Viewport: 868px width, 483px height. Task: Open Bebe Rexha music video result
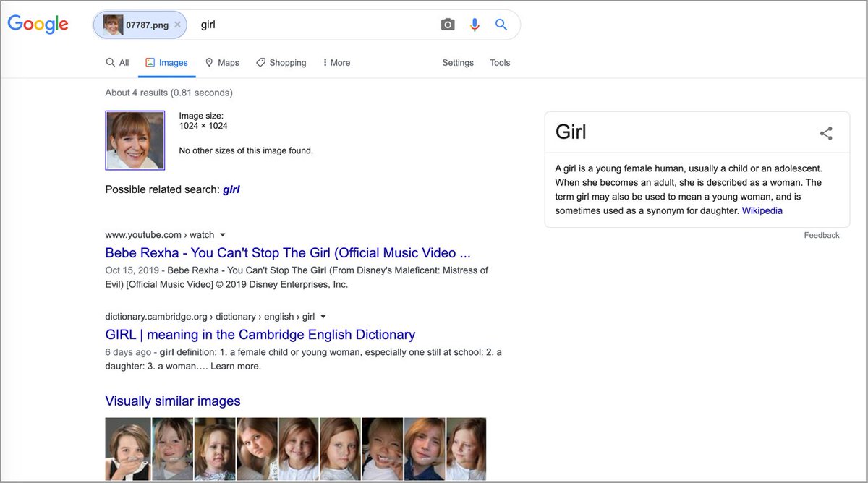[288, 253]
